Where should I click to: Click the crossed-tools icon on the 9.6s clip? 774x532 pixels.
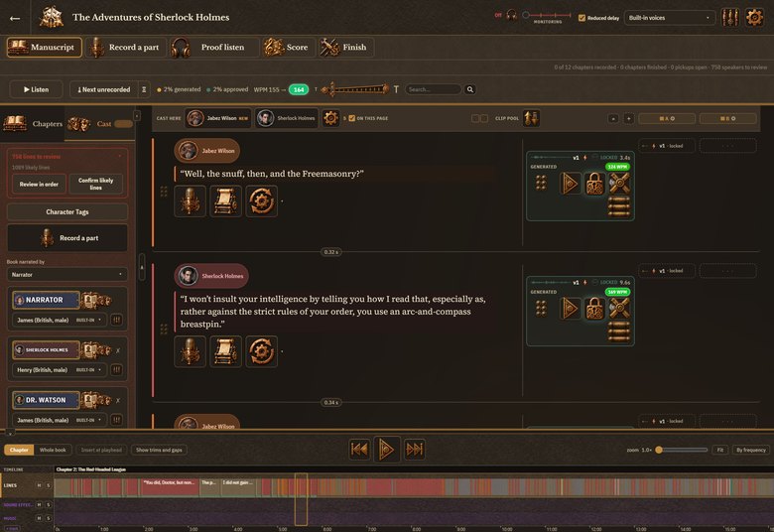coord(619,309)
